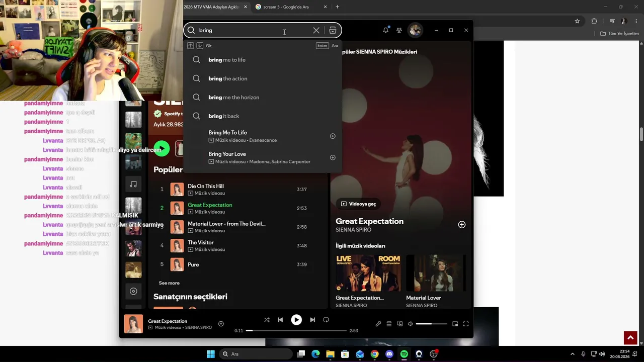This screenshot has height=362, width=644.
Task: Toggle repeat mode in the player
Action: point(326,320)
